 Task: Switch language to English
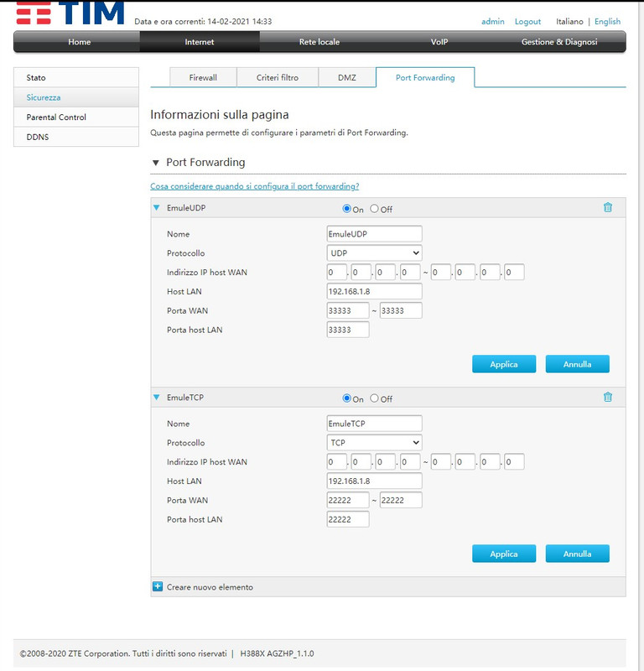[607, 22]
